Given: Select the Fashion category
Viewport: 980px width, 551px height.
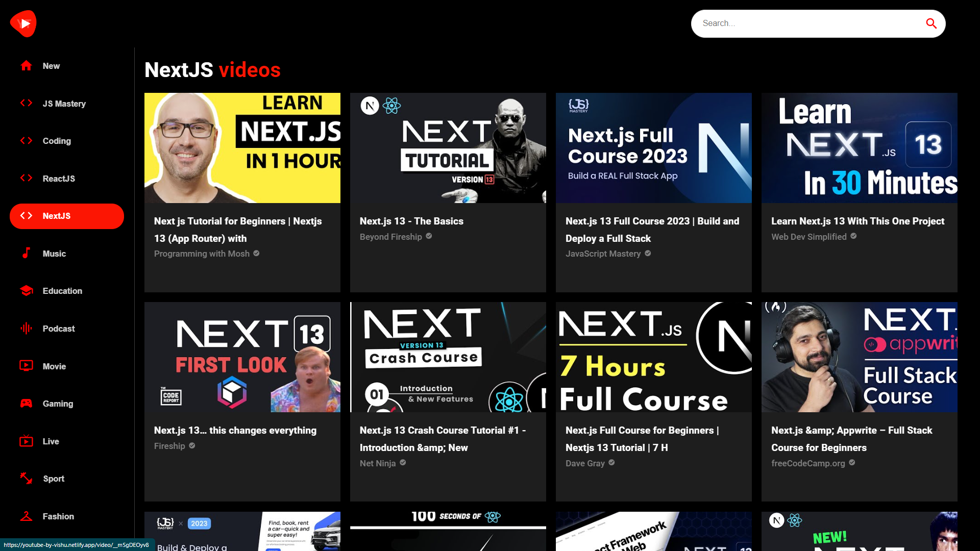Looking at the screenshot, I should pyautogui.click(x=58, y=516).
